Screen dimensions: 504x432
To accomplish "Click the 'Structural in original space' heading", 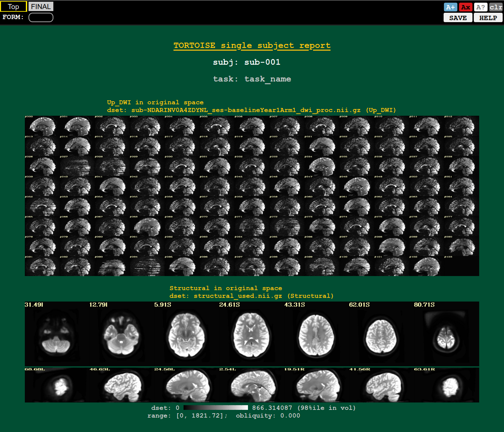I will pyautogui.click(x=225, y=288).
